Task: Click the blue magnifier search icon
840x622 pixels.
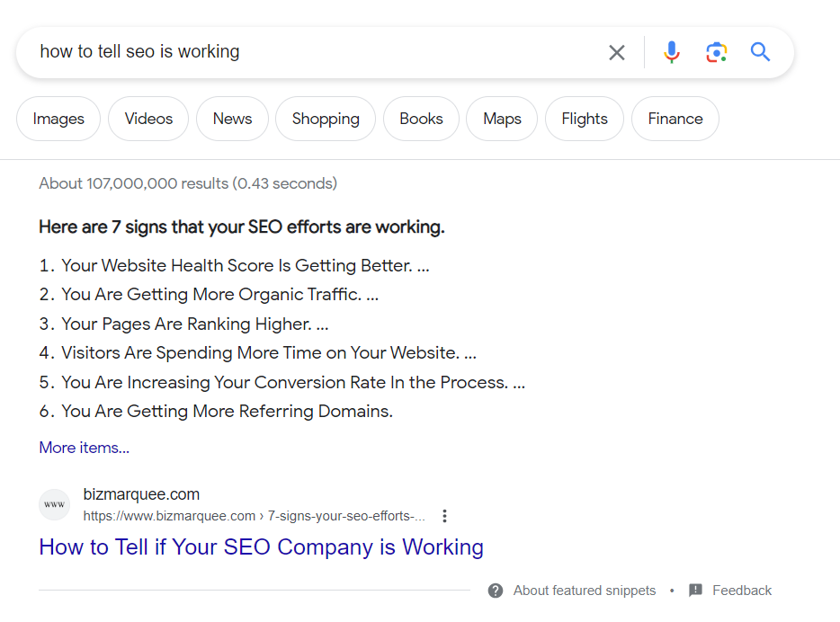Action: coord(761,52)
